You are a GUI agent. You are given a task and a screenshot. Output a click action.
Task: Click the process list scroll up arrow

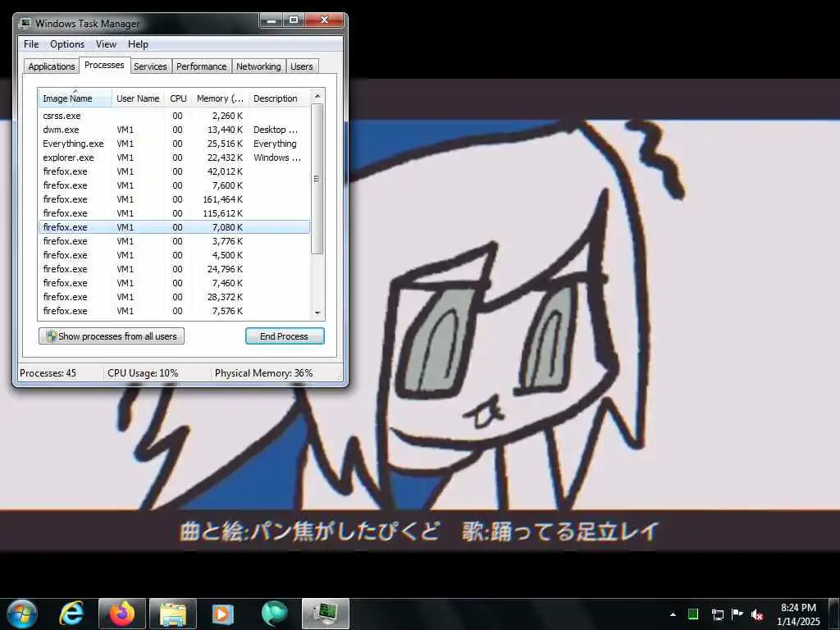click(x=317, y=97)
